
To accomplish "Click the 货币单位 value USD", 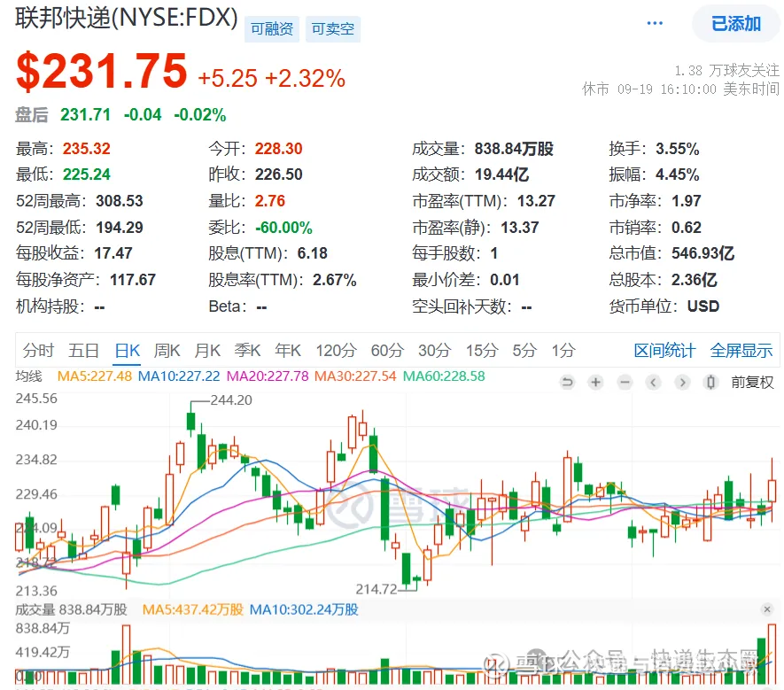I will (x=703, y=306).
